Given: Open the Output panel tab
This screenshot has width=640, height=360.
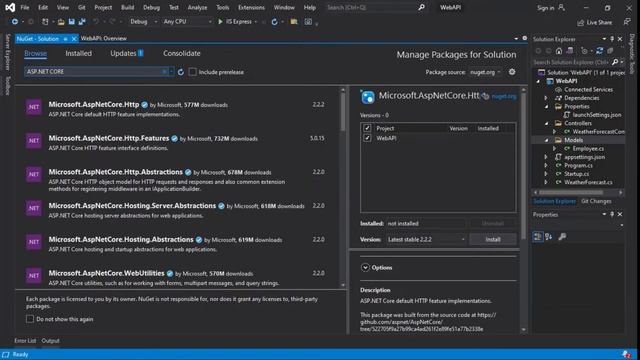Looking at the screenshot, I should [x=51, y=341].
